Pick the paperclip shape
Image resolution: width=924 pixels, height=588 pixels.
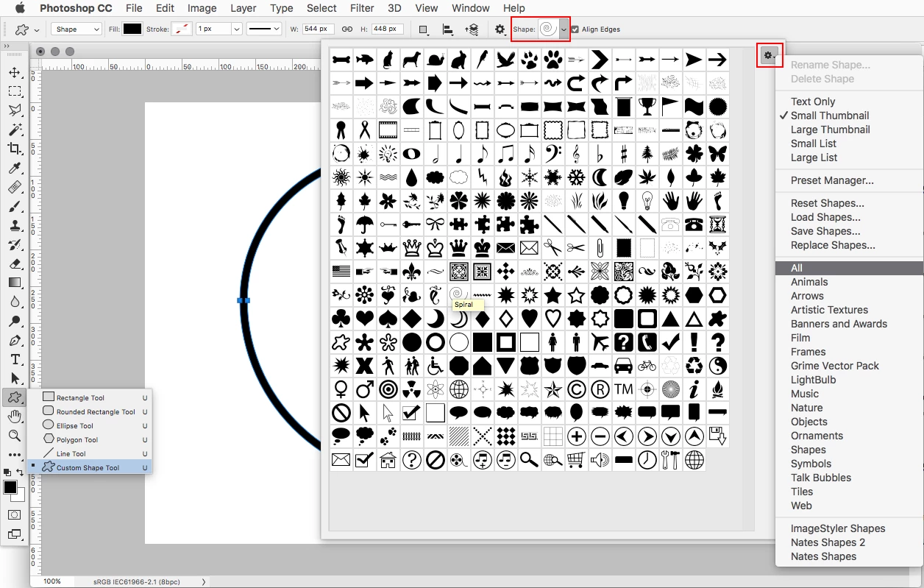(600, 248)
